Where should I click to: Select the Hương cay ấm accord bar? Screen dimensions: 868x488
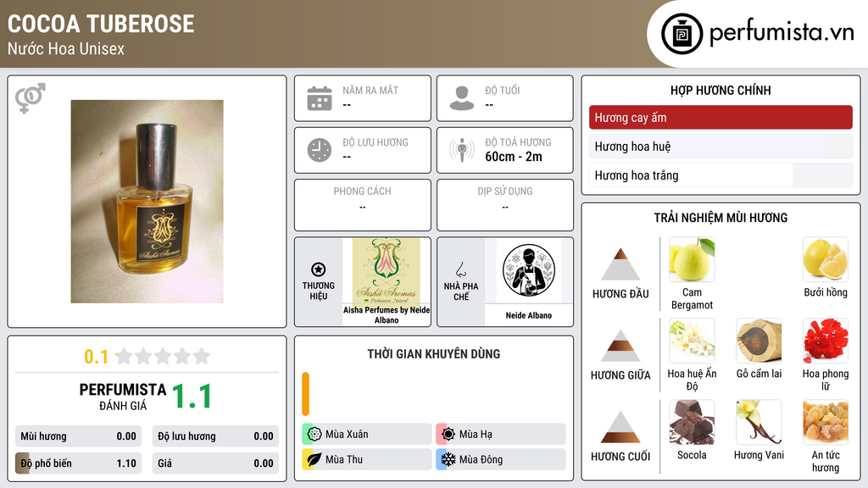click(x=721, y=117)
